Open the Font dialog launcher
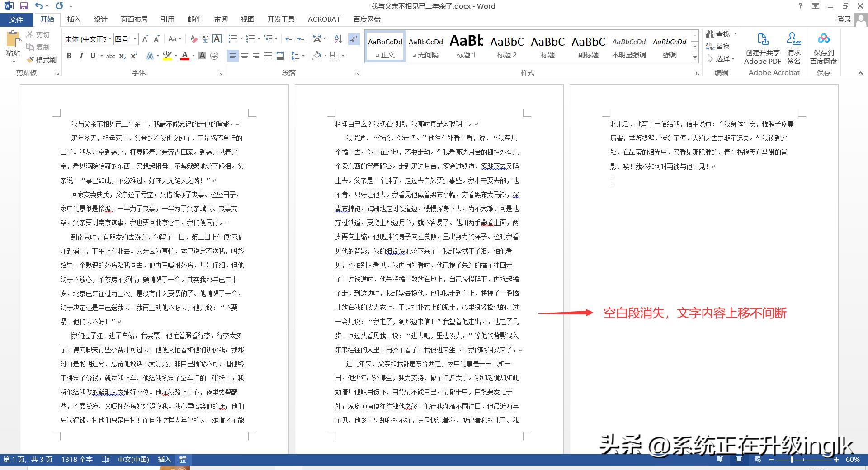The height and width of the screenshot is (470, 868). point(220,73)
